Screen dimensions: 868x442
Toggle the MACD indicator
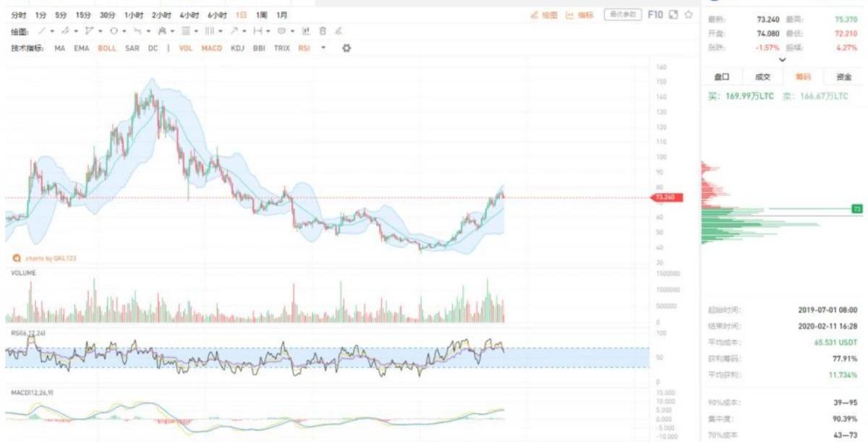[211, 48]
